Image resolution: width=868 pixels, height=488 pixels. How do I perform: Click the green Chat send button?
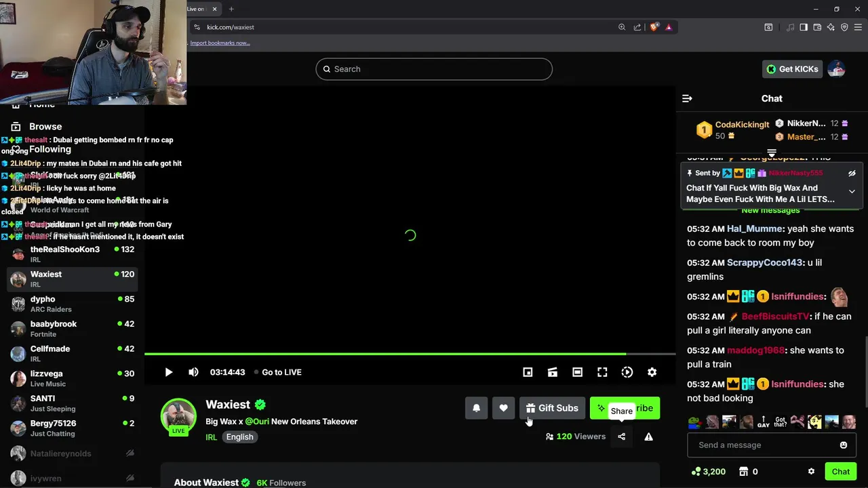pyautogui.click(x=840, y=472)
